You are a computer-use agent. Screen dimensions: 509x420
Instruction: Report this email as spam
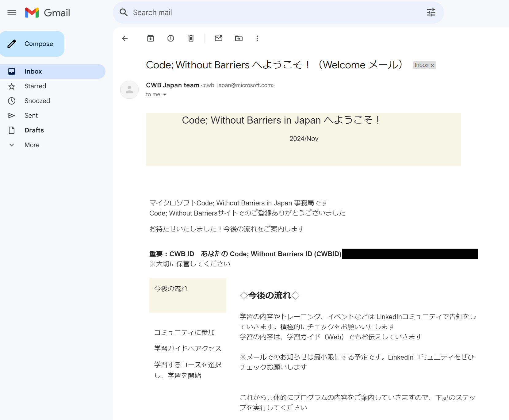[170, 38]
